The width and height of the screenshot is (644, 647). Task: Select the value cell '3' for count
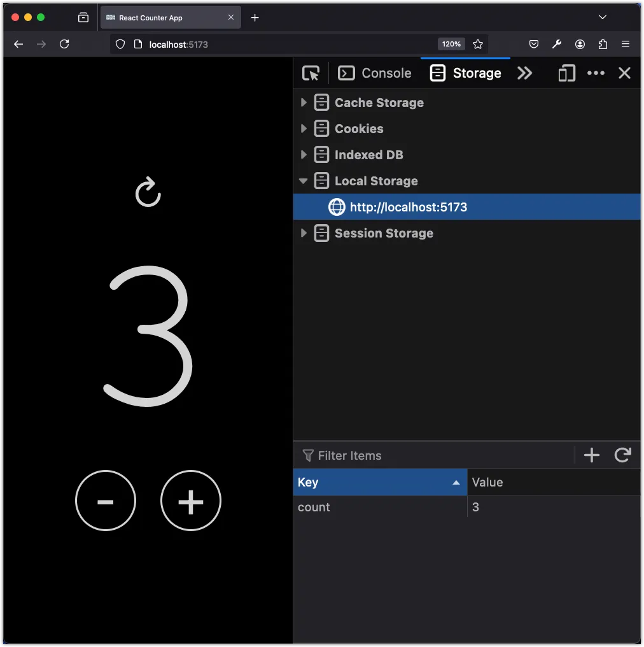(554, 507)
